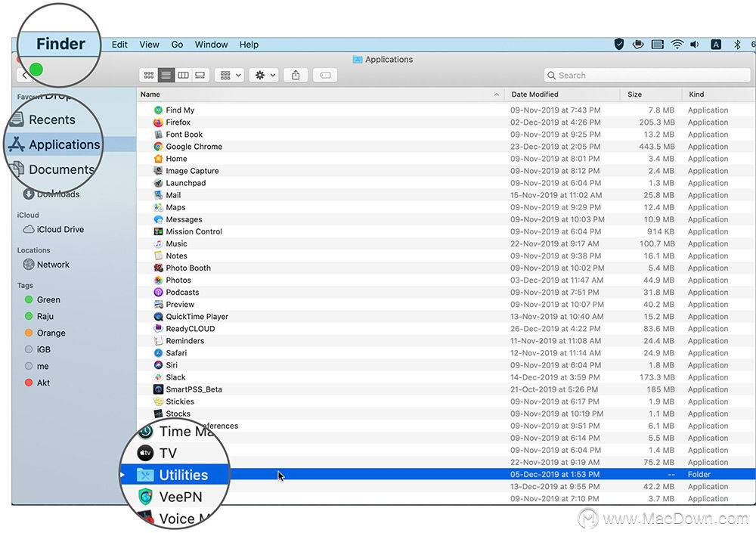Click the volume icon in menu bar
This screenshot has height=533, width=756.
(x=695, y=45)
